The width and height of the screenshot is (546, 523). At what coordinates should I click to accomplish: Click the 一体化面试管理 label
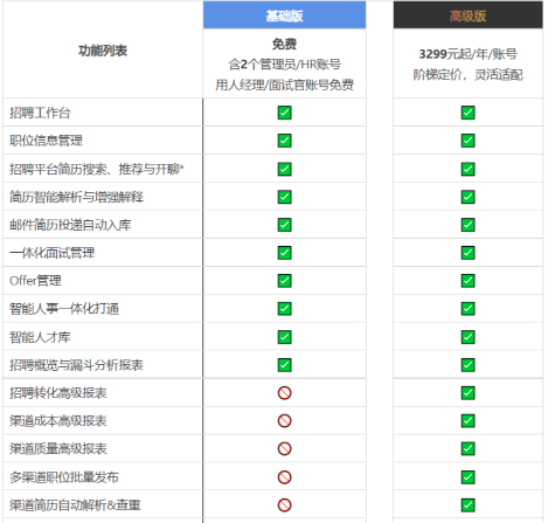point(52,253)
